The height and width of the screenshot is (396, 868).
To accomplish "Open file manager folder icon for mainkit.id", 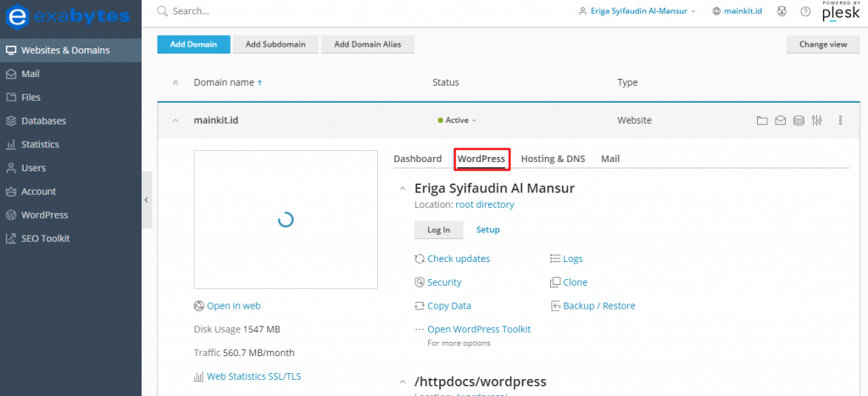I will 762,120.
